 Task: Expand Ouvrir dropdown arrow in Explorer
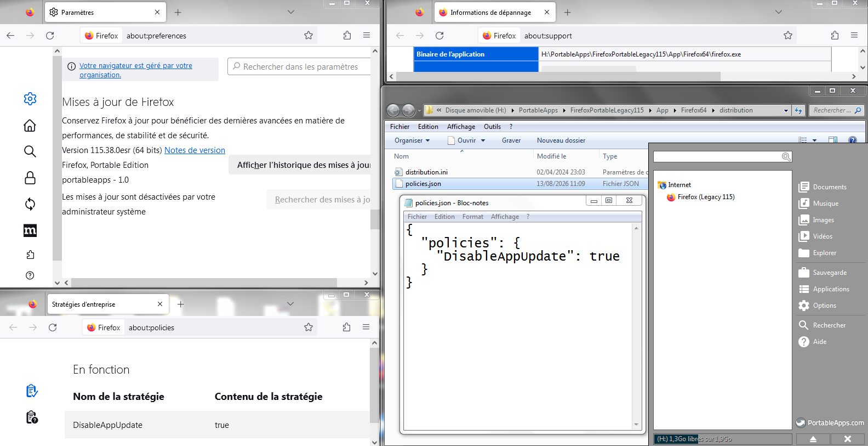click(483, 140)
